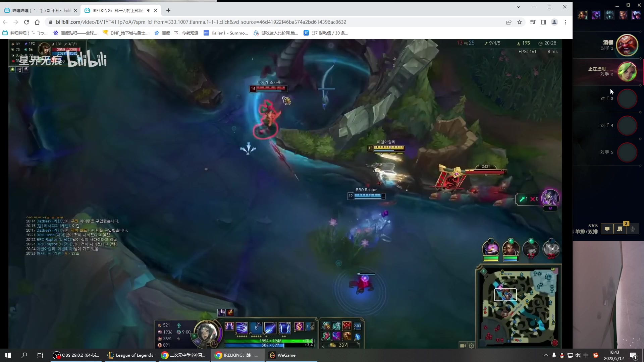
Task: Show hidden system tray icons
Action: (x=546, y=355)
